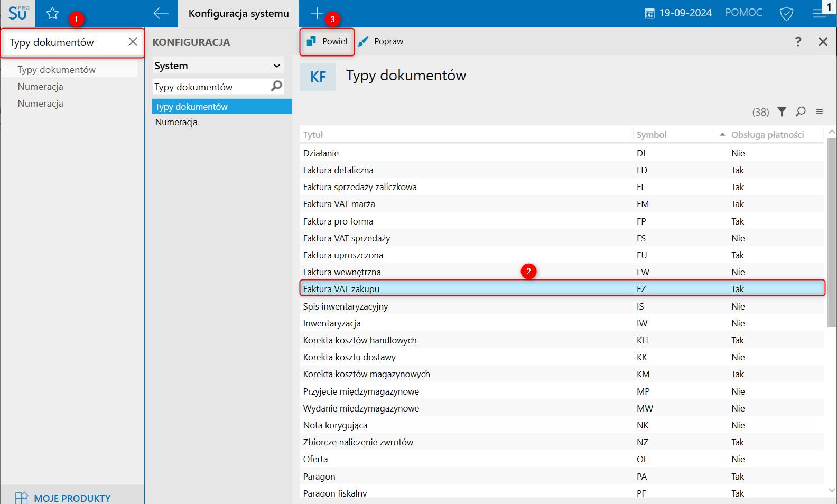The height and width of the screenshot is (504, 837).
Task: Click the scroll down arrow of list
Action: click(x=832, y=490)
